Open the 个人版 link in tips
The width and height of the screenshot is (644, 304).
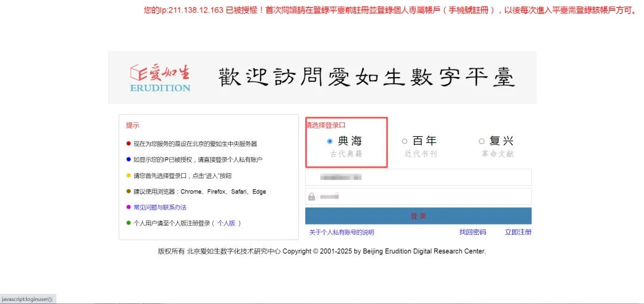227,223
